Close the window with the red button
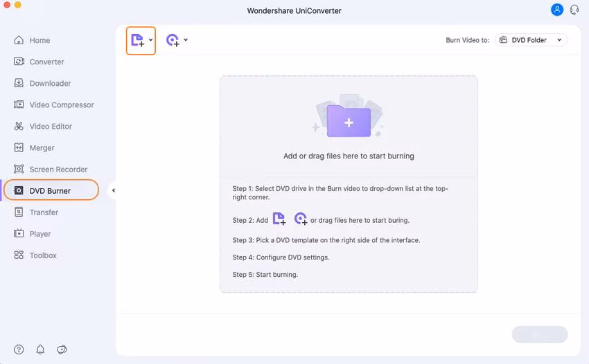589x364 pixels. [x=7, y=5]
